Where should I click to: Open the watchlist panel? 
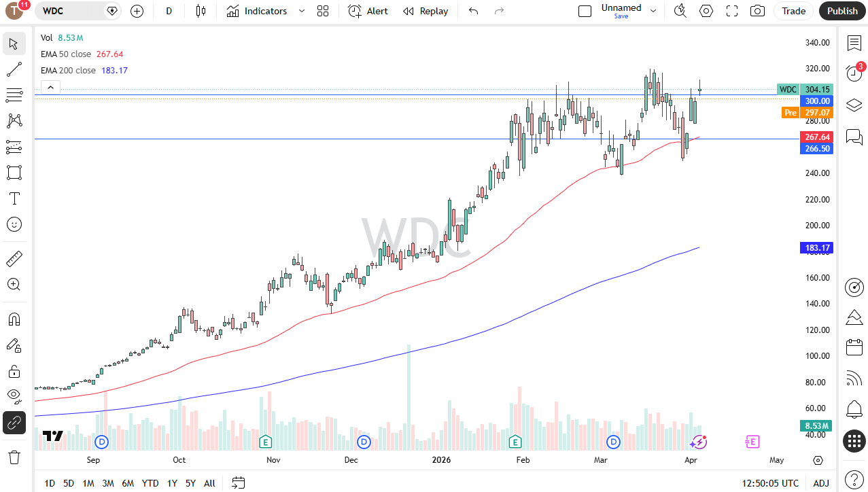tap(854, 43)
